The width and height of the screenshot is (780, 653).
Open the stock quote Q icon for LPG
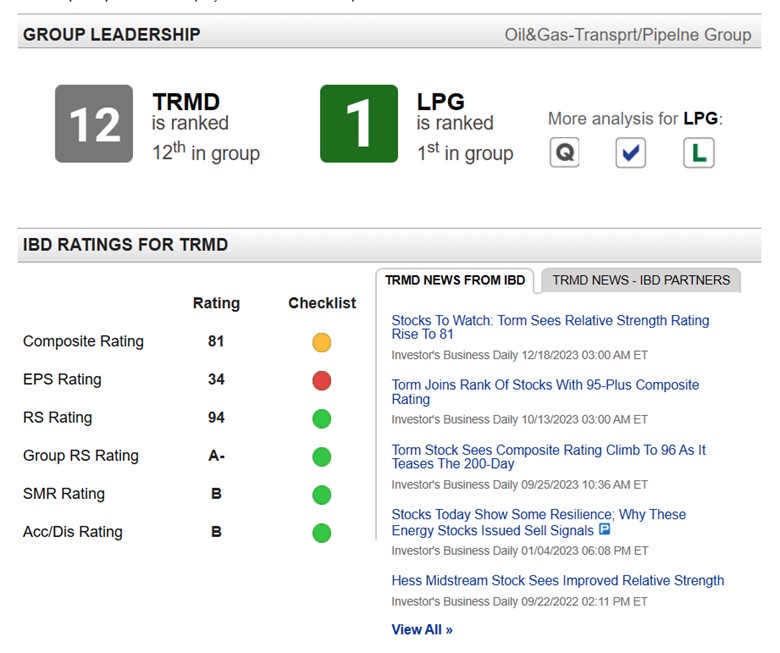[564, 152]
